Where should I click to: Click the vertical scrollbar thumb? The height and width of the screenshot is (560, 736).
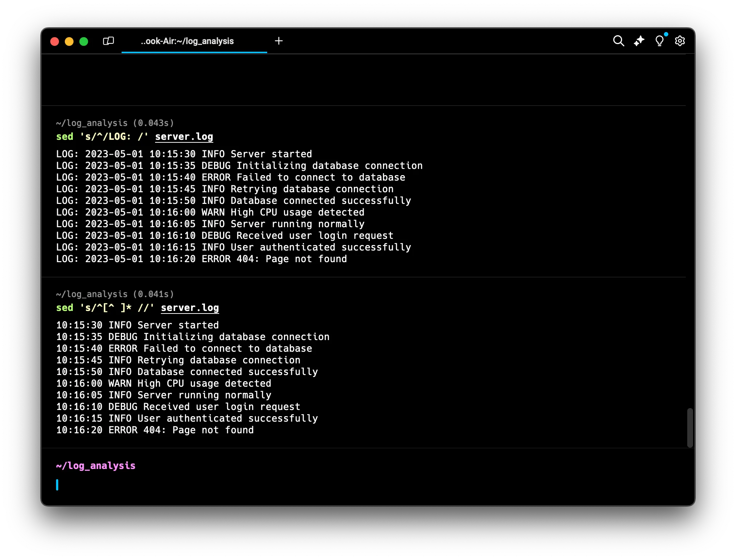[690, 427]
